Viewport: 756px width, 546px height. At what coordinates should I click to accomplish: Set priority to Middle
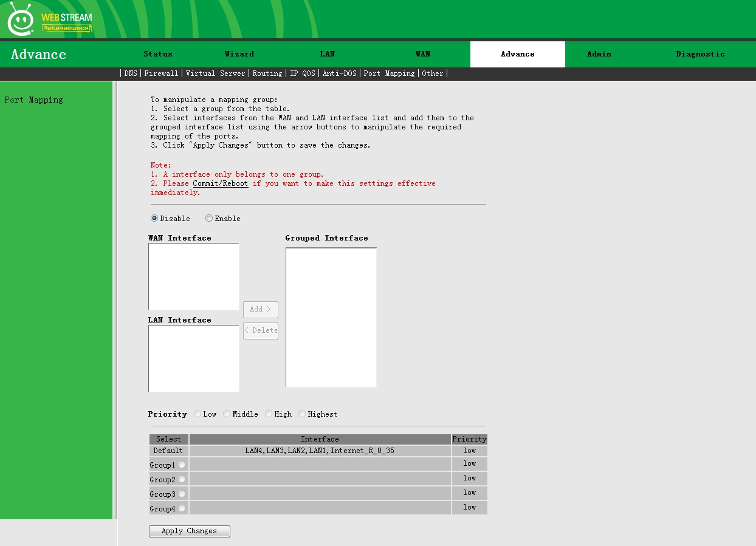[227, 414]
